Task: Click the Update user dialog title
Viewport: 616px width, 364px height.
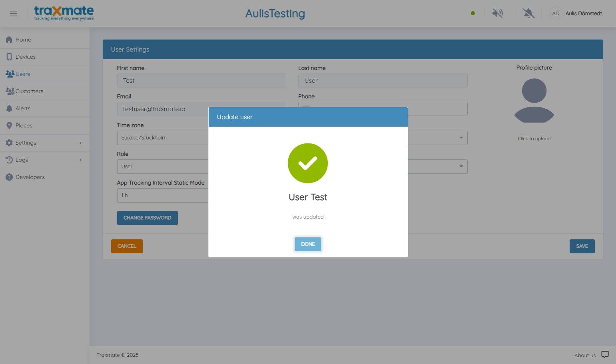Action: 235,117
